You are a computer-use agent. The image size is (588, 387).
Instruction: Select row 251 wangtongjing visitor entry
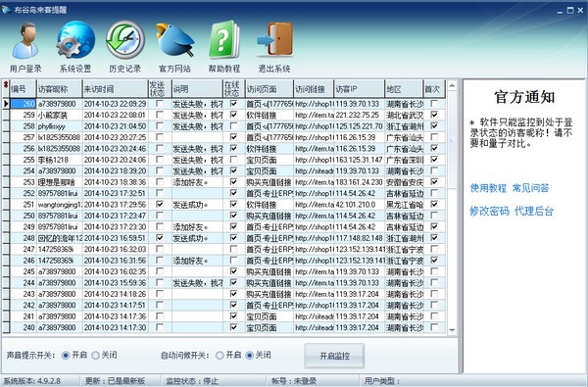tap(224, 205)
